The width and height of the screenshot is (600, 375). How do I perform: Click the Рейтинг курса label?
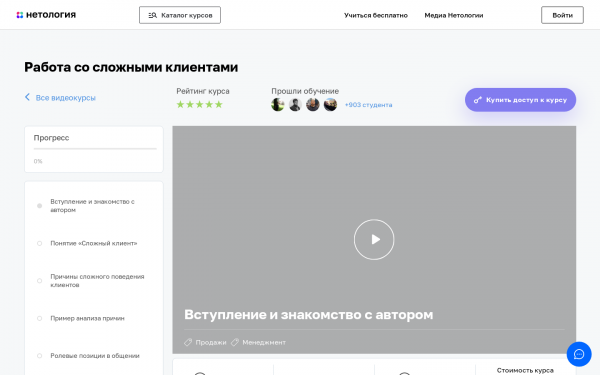click(x=203, y=91)
